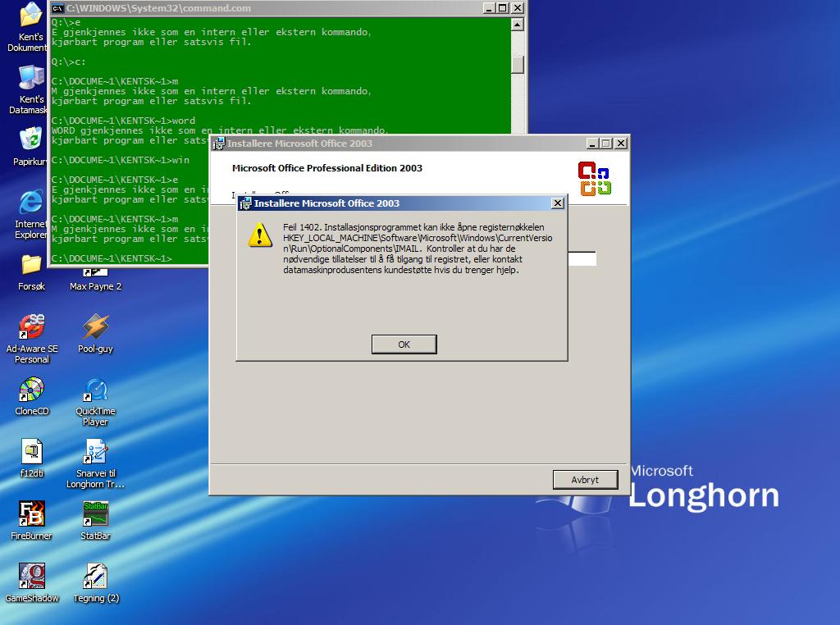Click the C:\DOCUME~1\KENTSK~1> prompt line in command window

112,258
